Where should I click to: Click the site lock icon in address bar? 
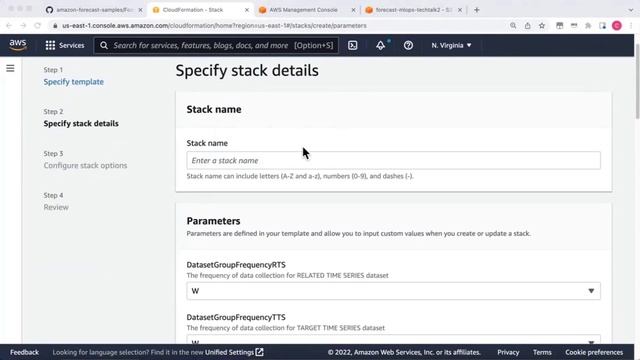coord(55,25)
